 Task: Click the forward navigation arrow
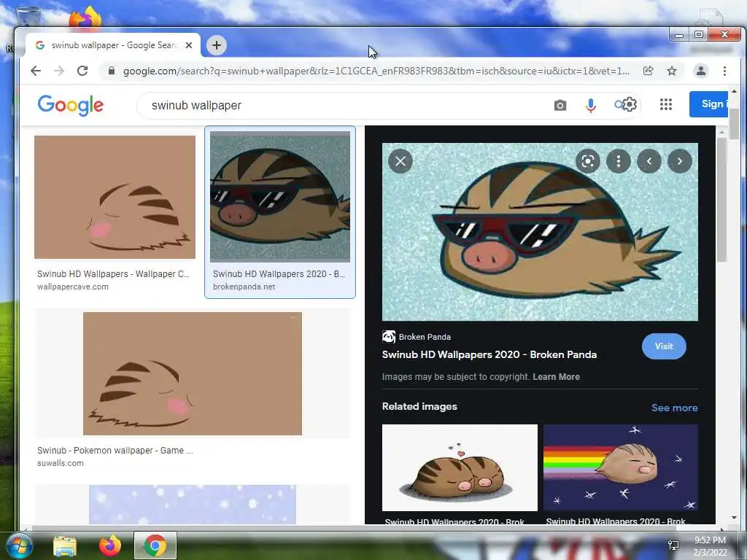pos(59,71)
